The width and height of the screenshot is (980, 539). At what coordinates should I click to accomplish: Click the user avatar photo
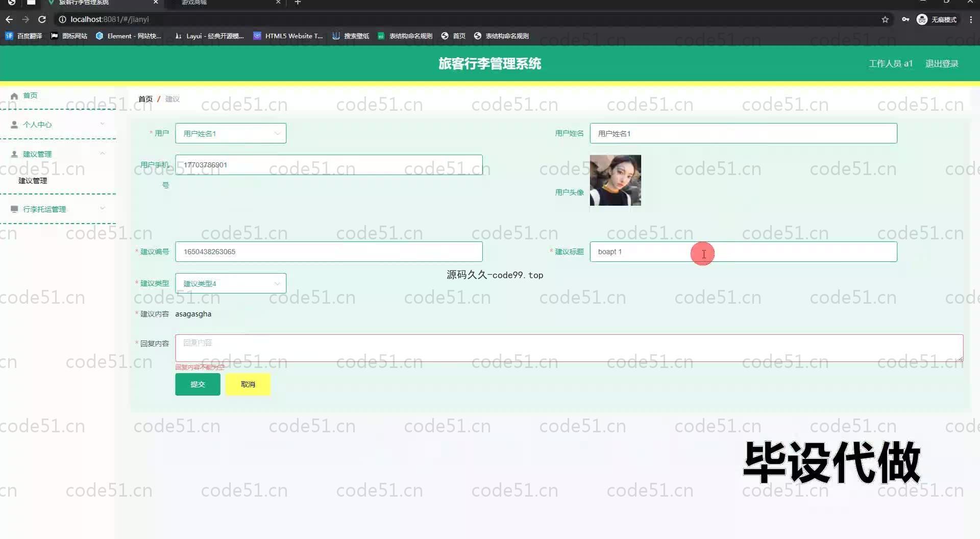pyautogui.click(x=615, y=180)
